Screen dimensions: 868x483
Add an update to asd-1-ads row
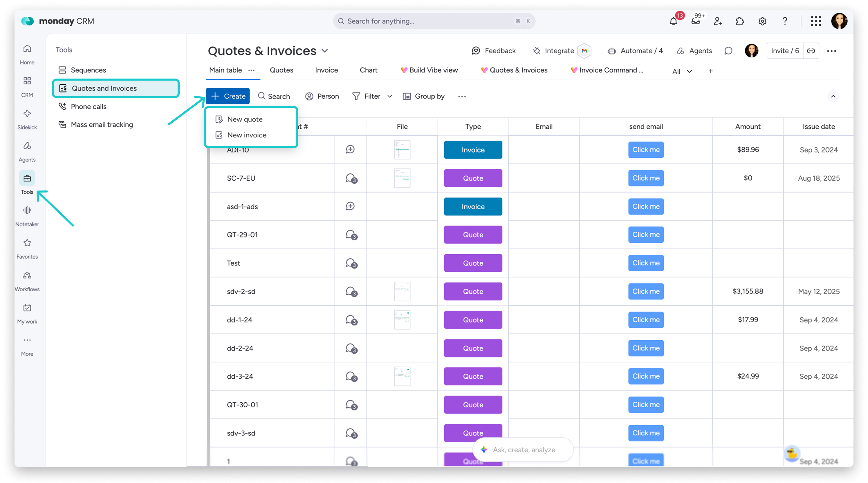click(x=350, y=206)
